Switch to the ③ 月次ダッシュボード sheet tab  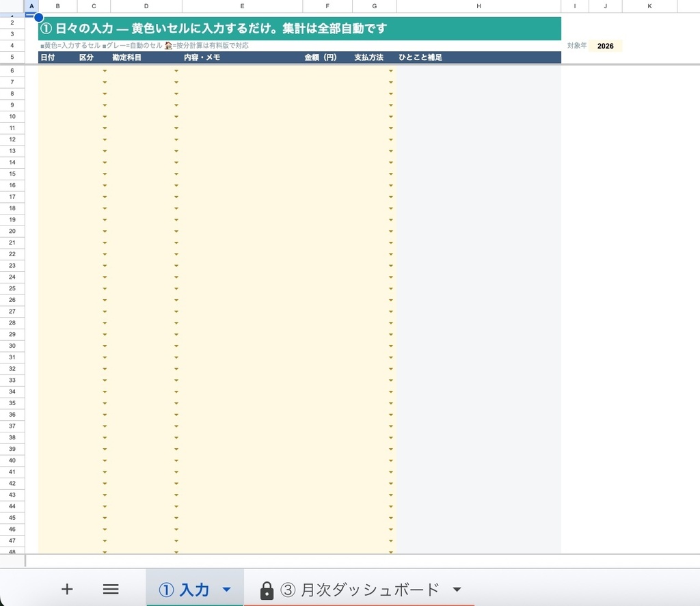coord(360,590)
